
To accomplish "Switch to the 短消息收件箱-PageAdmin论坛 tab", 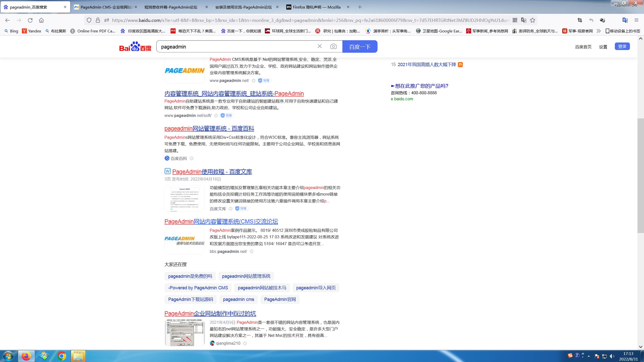I will (x=176, y=7).
